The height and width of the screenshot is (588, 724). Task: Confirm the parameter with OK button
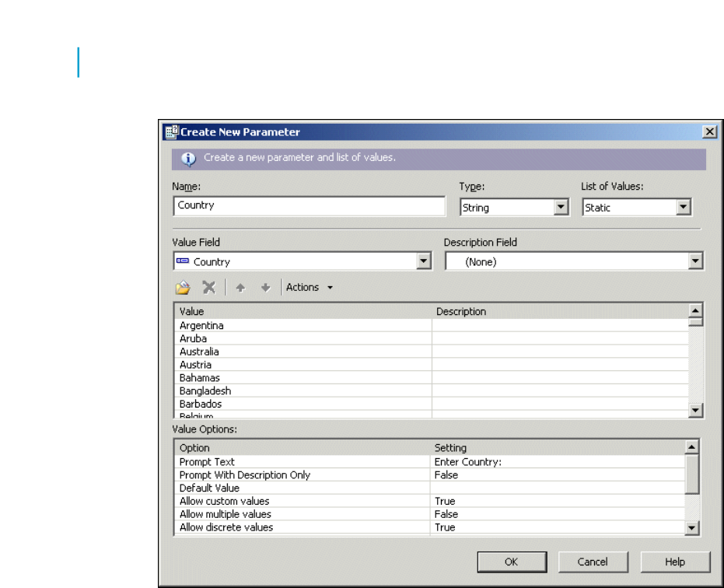[512, 562]
